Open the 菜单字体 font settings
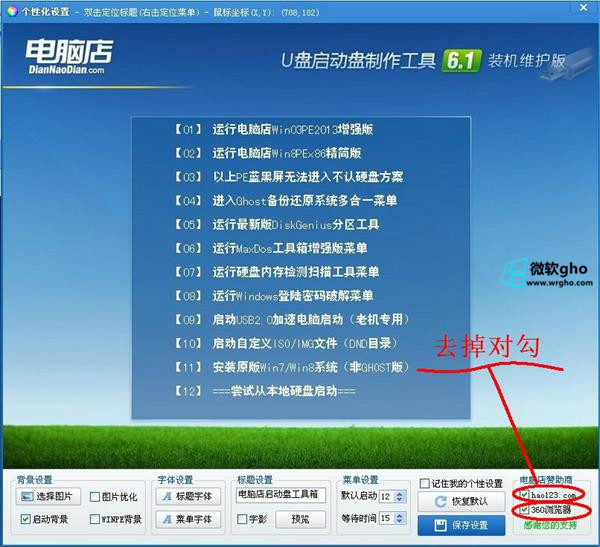Screen dimensions: 600x547 [x=188, y=519]
